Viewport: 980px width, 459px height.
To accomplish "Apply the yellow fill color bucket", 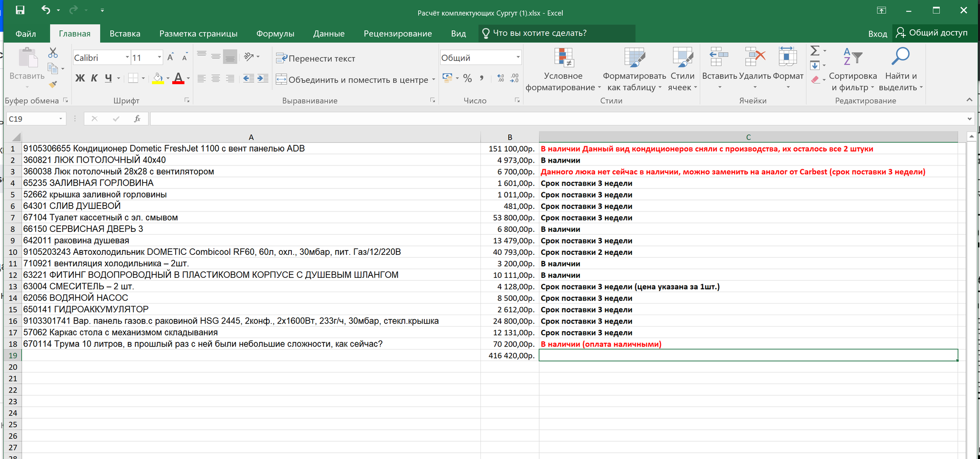I will (158, 78).
